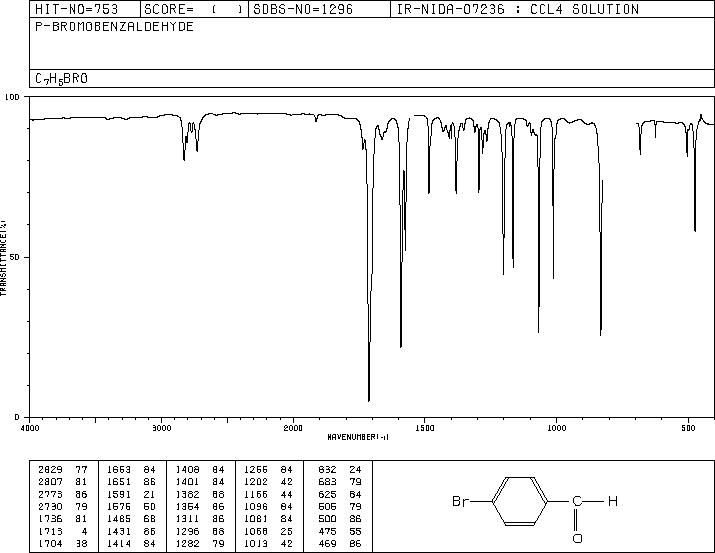Viewport: 715px width, 553px height.
Task: Click the H atom label in the structure
Action: [x=613, y=501]
